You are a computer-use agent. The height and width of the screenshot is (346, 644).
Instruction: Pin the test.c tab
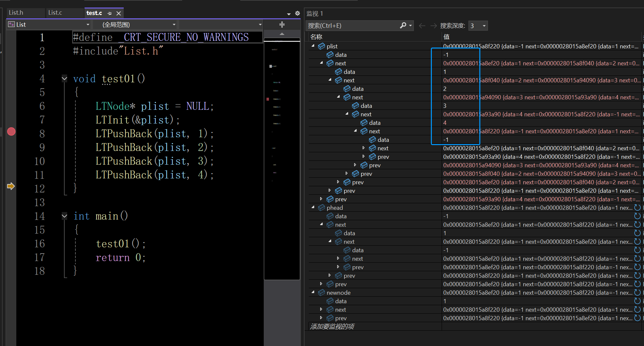pos(110,13)
